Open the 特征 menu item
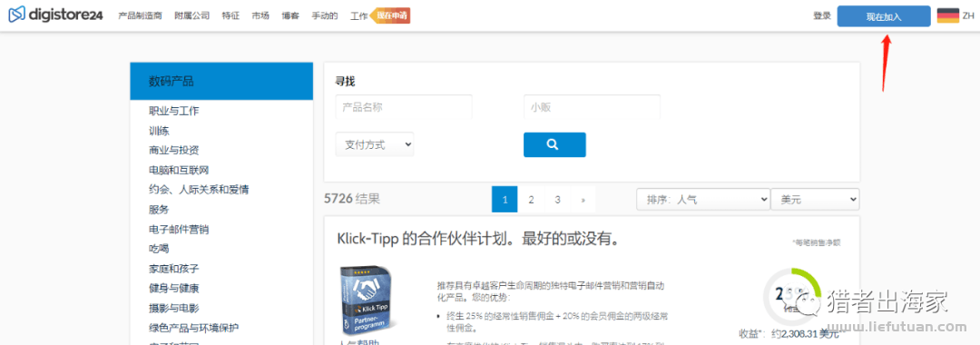Screen dimensions: 980x345 (x=230, y=16)
